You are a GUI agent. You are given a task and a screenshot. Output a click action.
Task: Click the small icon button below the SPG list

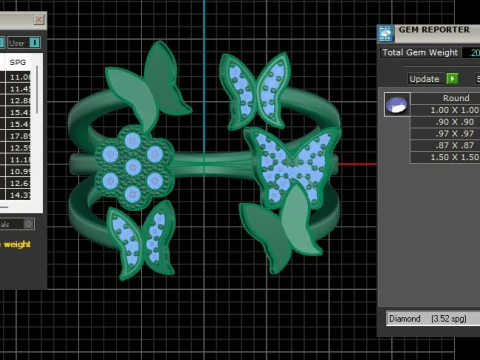tap(29, 224)
